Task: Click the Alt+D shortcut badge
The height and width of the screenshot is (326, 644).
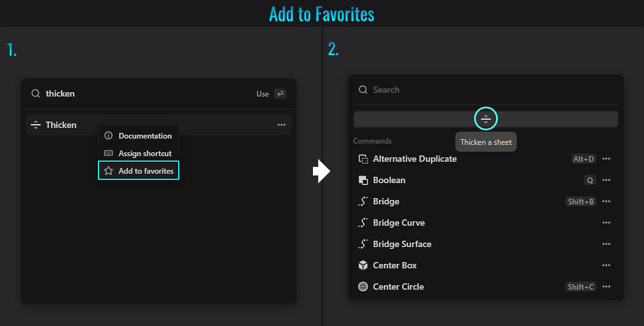Action: 584,159
